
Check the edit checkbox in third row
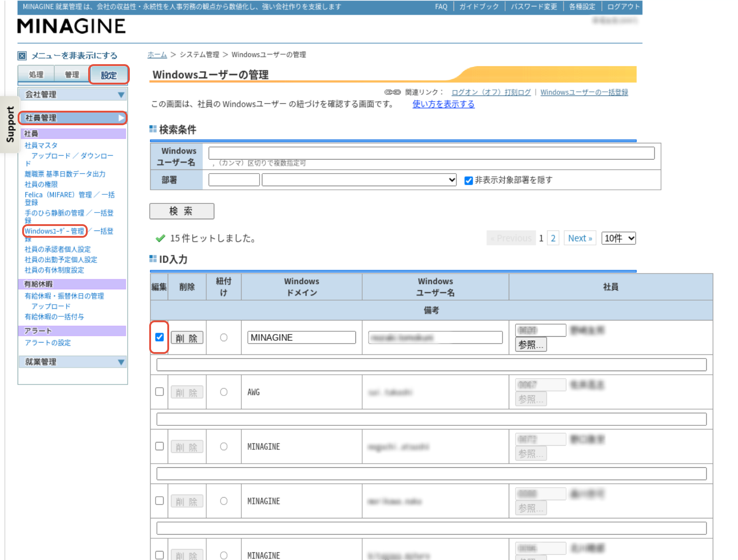pos(159,446)
